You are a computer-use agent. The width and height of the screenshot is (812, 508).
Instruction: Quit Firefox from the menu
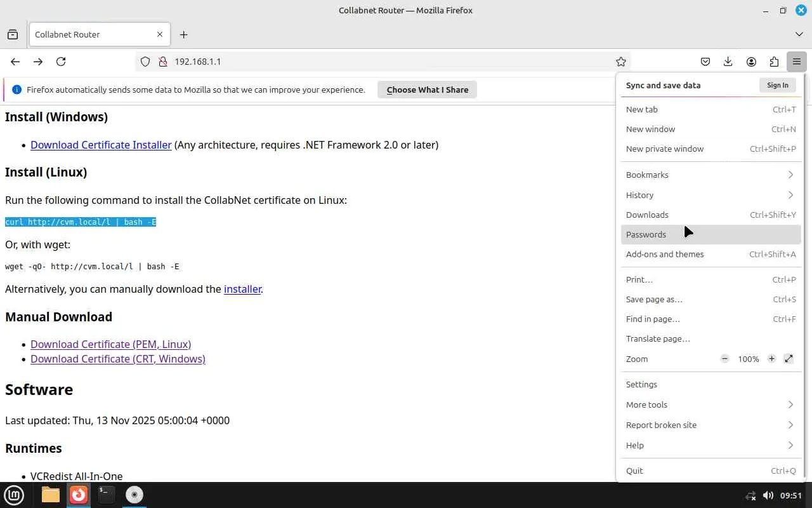tap(710, 471)
